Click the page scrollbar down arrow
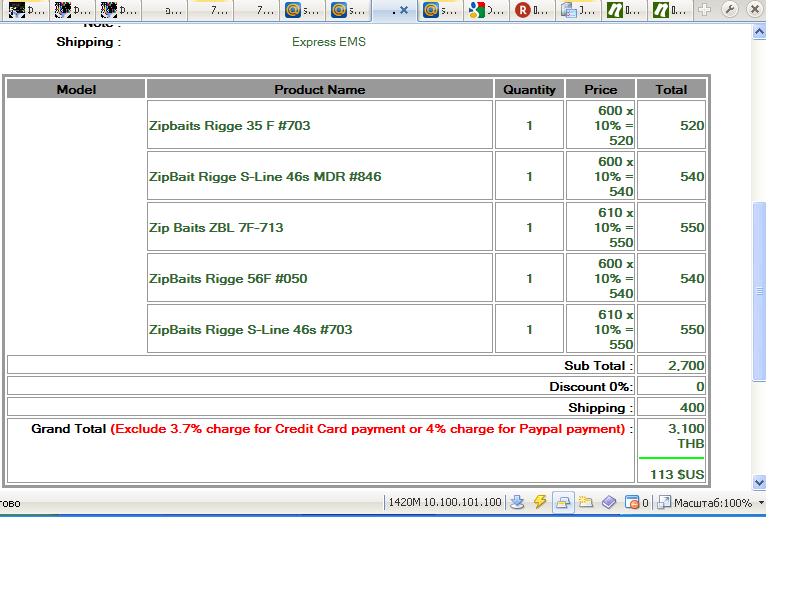800x600 pixels. coord(759,482)
